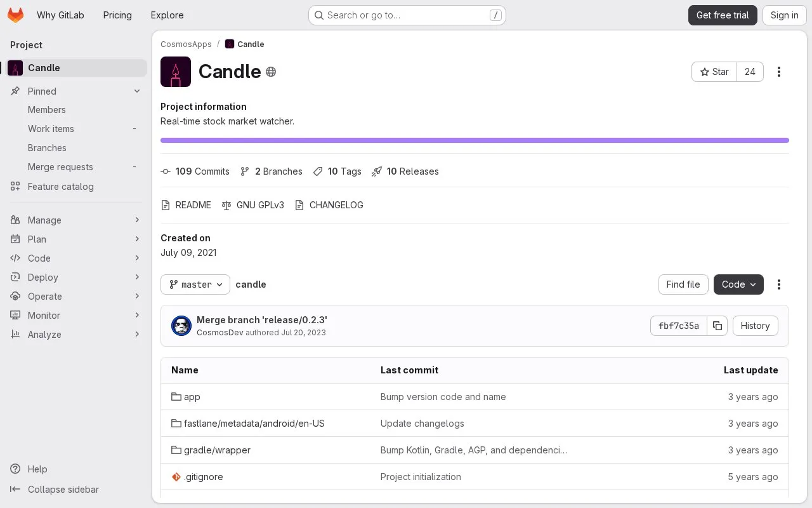The height and width of the screenshot is (508, 812).
Task: Open the app folder
Action: [192, 397]
